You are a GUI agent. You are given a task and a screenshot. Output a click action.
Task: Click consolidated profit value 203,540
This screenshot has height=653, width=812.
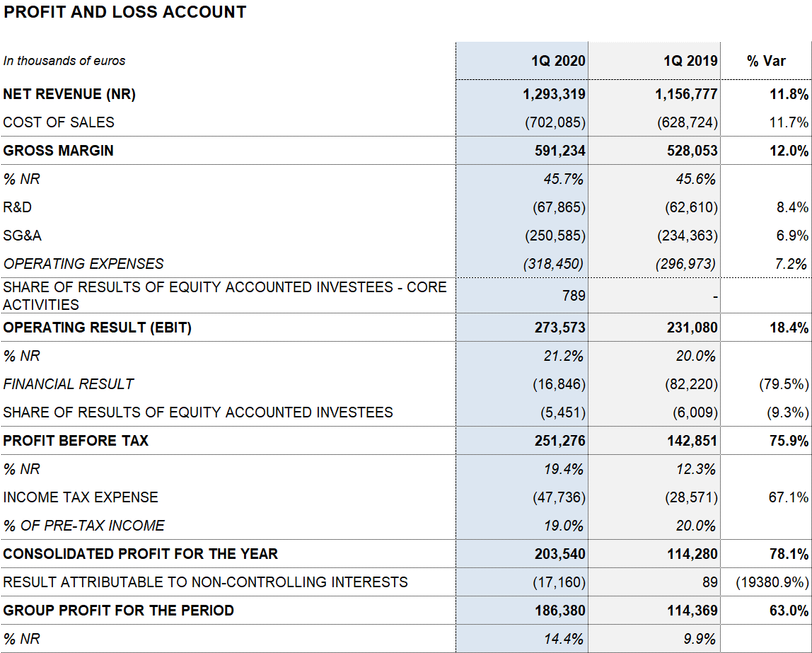coord(559,554)
